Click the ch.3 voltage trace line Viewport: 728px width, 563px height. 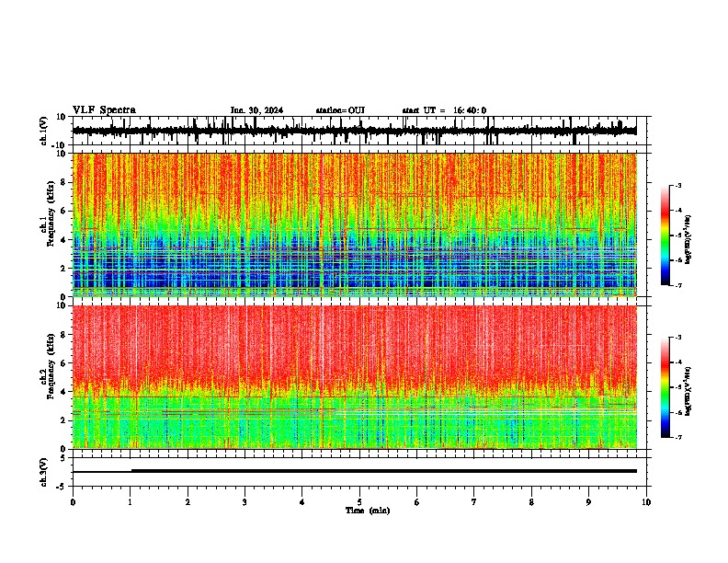pos(355,471)
